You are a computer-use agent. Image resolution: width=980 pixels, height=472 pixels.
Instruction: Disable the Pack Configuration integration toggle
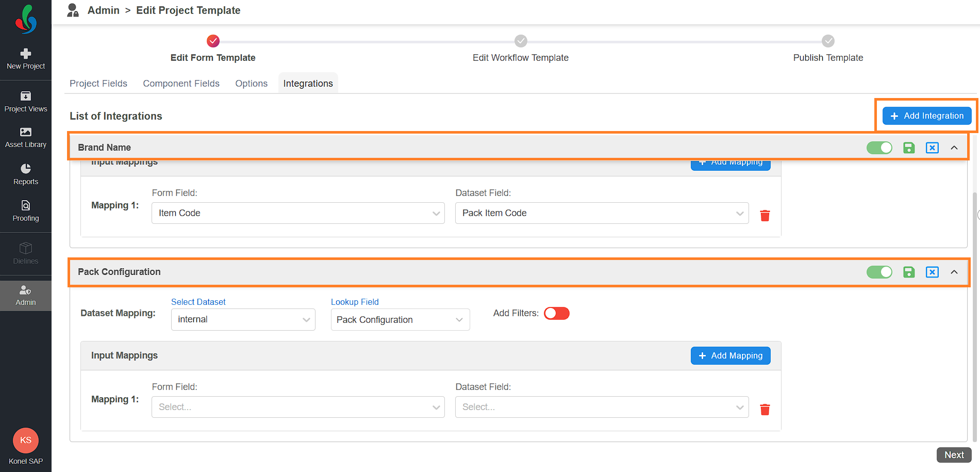point(879,272)
